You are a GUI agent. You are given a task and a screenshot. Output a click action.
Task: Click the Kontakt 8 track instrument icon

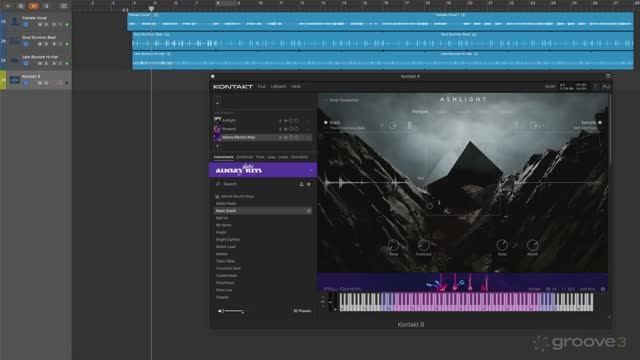tap(15, 80)
